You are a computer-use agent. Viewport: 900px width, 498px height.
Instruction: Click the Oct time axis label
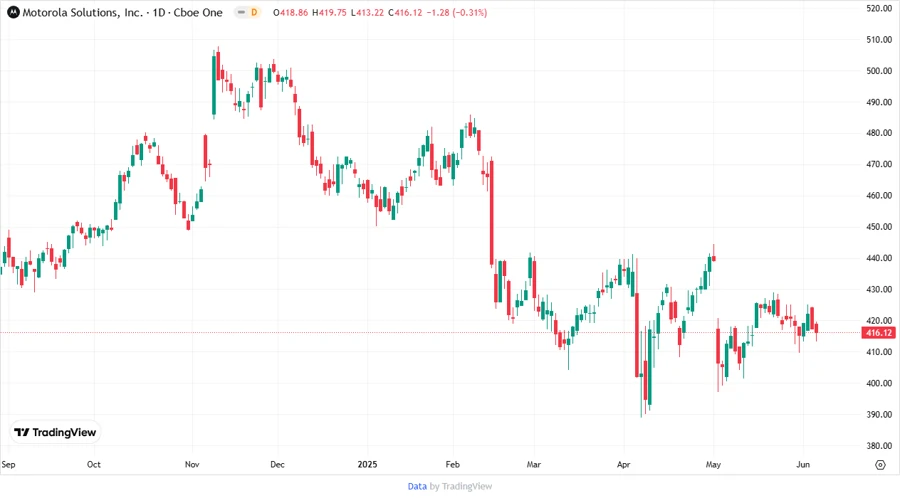pos(94,464)
